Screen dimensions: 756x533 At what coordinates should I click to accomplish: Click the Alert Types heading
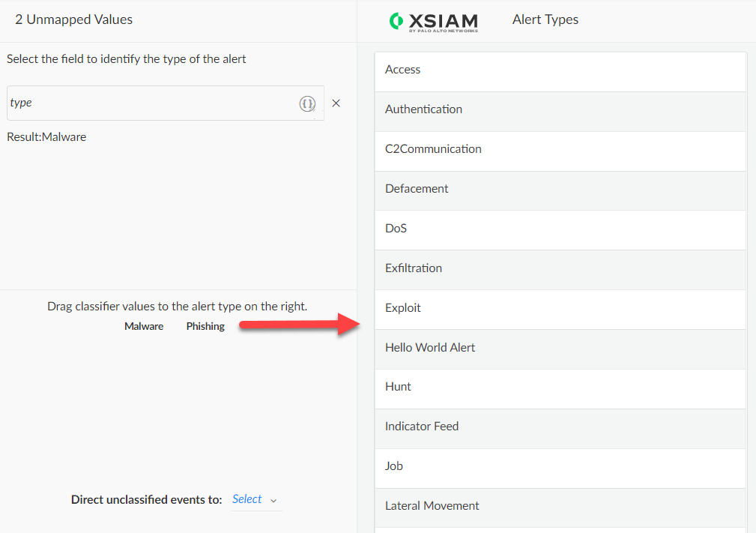[x=545, y=19]
